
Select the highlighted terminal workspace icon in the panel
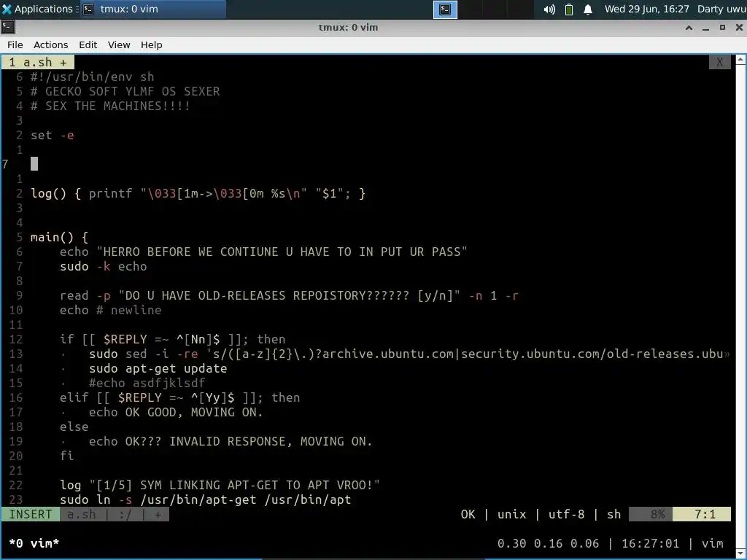(x=445, y=9)
